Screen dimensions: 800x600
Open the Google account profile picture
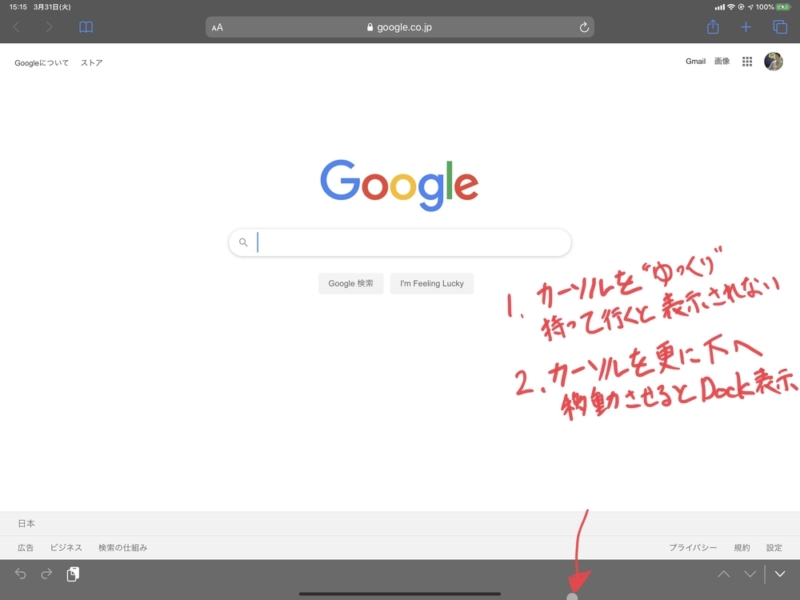[773, 62]
